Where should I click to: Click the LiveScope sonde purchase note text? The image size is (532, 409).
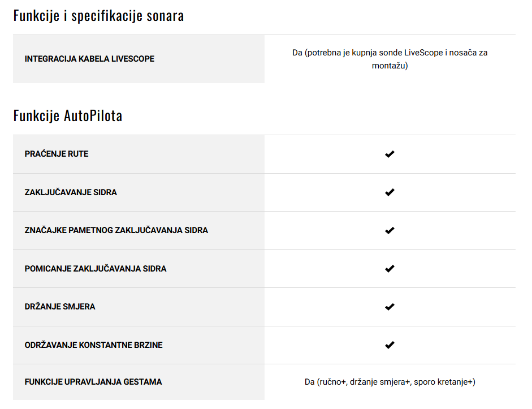(x=390, y=59)
